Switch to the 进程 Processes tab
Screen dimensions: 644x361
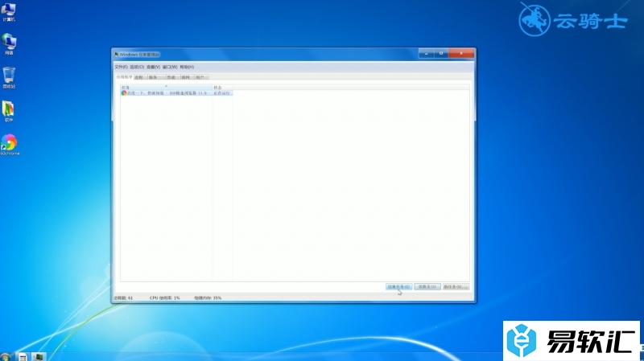(x=140, y=77)
